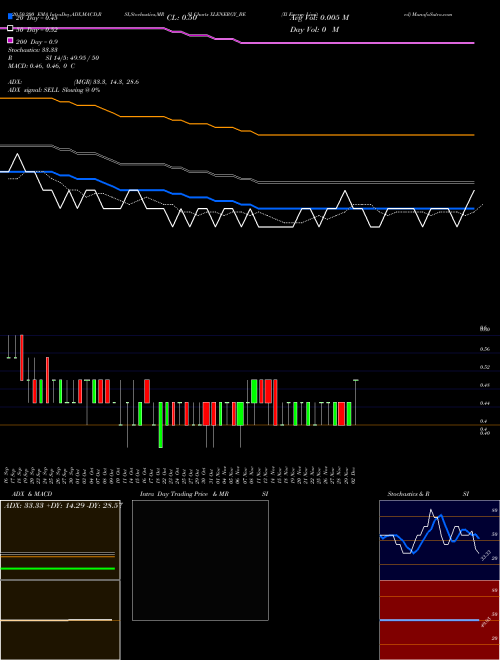The image size is (500, 660).
Task: Select the SI 14/3: 49.95 / 50 readout
Action: coord(72,58)
